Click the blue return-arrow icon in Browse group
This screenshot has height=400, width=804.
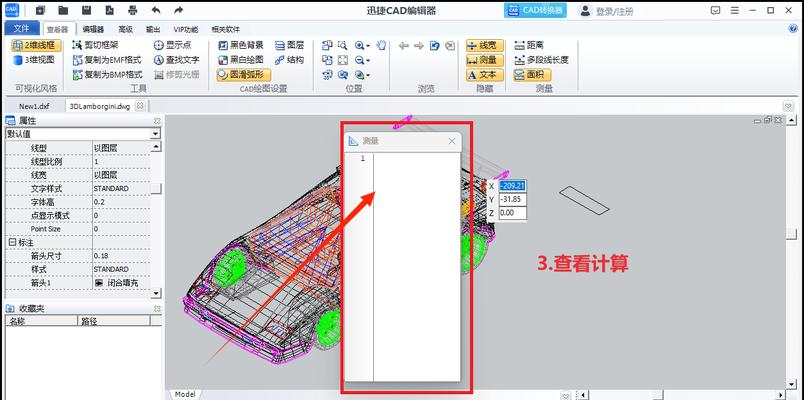click(434, 46)
